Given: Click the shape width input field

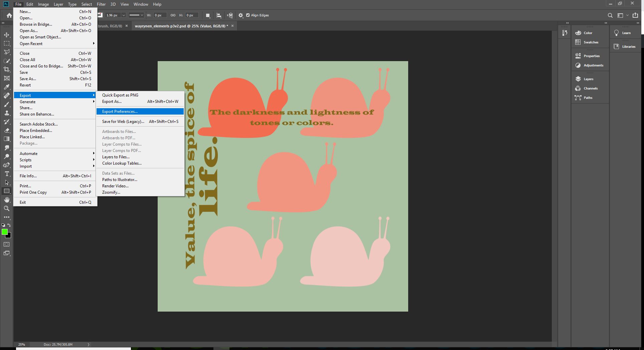Looking at the screenshot, I should pos(160,15).
